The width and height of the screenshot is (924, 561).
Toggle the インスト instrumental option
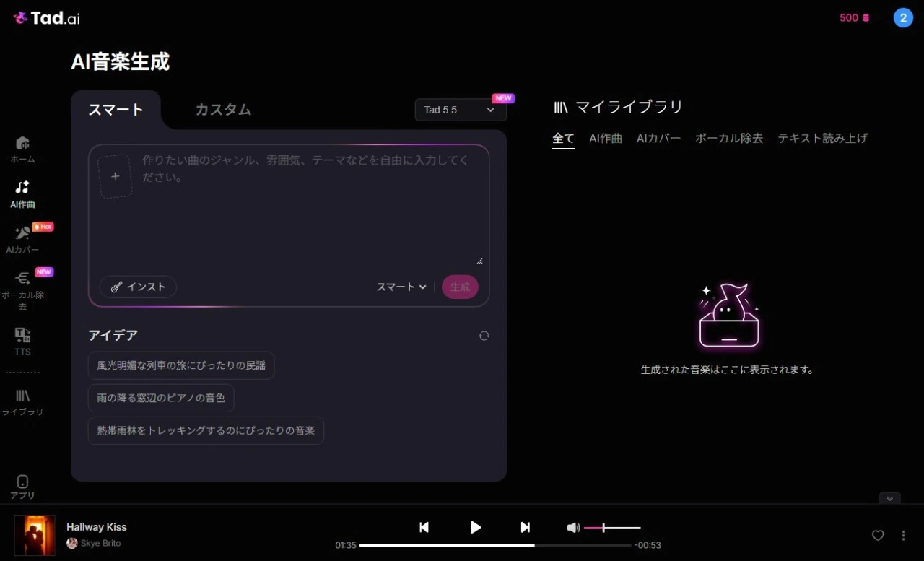(x=138, y=287)
